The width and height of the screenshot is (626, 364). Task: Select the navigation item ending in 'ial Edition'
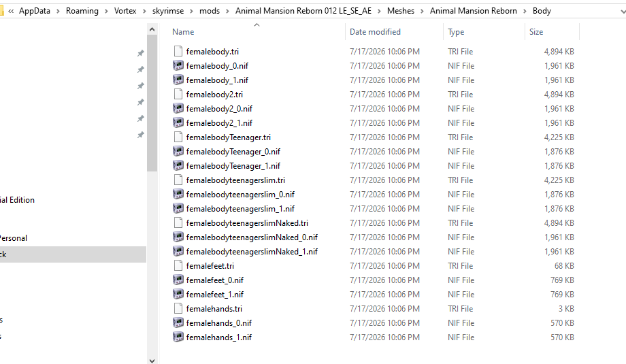click(17, 200)
